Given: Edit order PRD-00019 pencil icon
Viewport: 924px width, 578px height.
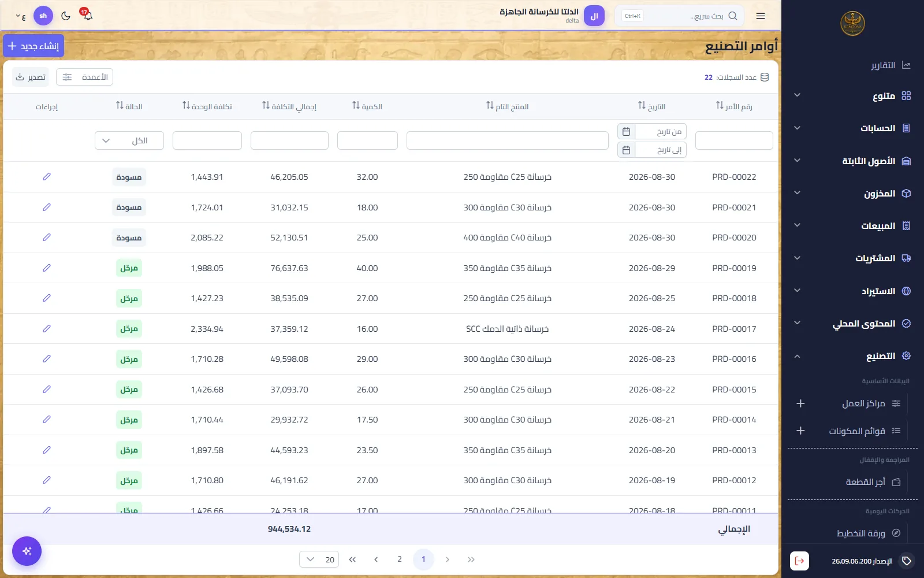Looking at the screenshot, I should [47, 268].
